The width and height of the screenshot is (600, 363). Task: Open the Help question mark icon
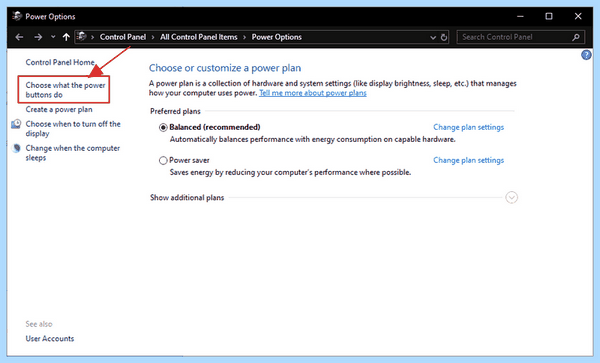(586, 55)
